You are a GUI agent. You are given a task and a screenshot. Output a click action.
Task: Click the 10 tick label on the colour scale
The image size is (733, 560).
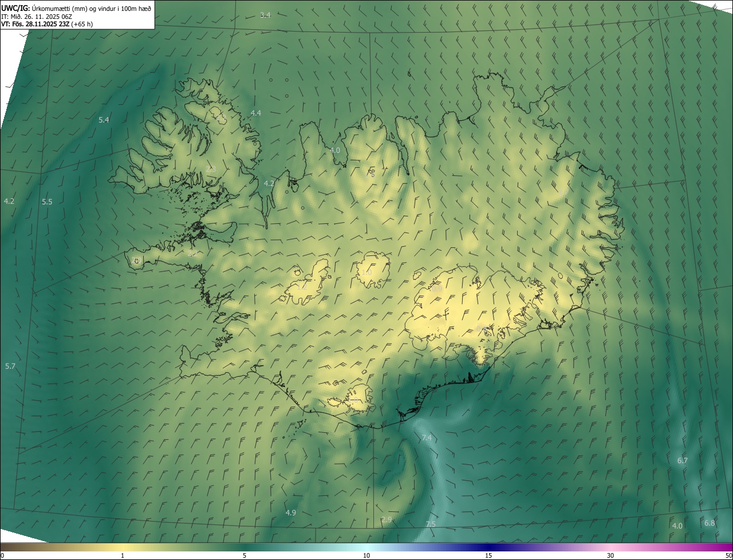point(366,555)
